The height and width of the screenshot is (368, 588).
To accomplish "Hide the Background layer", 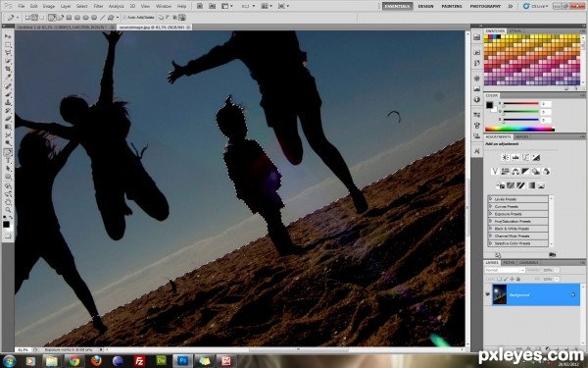I will [x=487, y=294].
